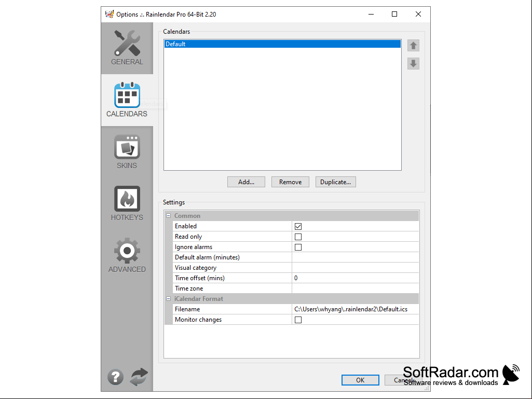Image resolution: width=532 pixels, height=399 pixels.
Task: Click the Rainlendar app icon in title bar
Action: [x=109, y=14]
